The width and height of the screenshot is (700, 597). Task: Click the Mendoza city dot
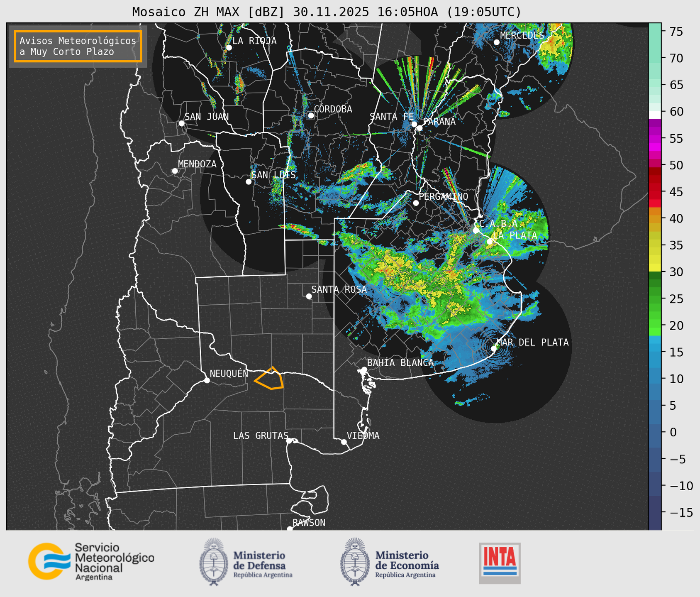(175, 171)
